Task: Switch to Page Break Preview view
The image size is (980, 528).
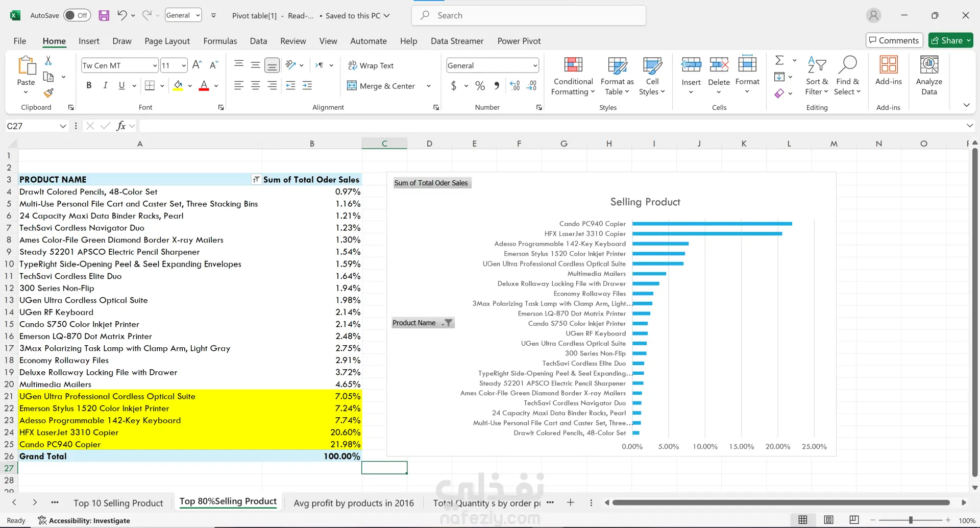Action: (854, 520)
